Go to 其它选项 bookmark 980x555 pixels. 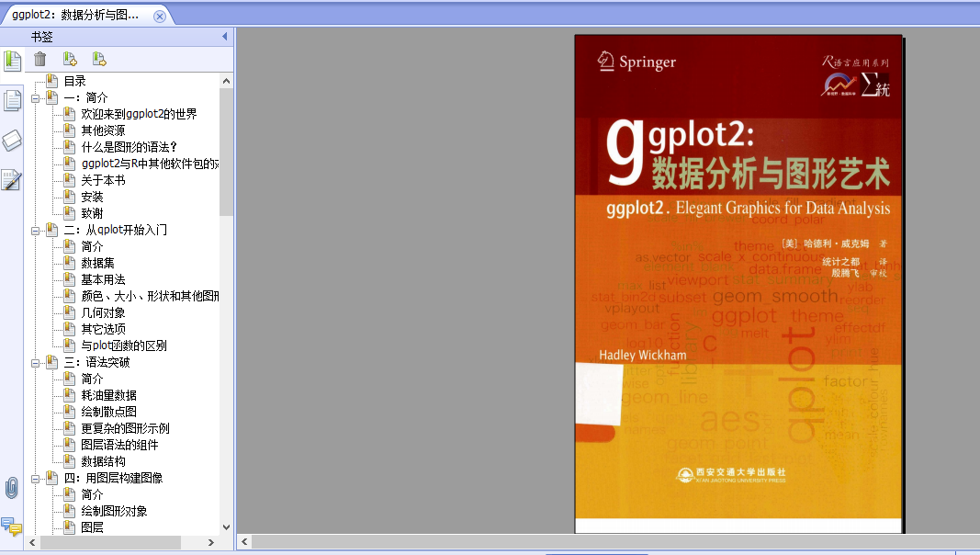tap(103, 329)
